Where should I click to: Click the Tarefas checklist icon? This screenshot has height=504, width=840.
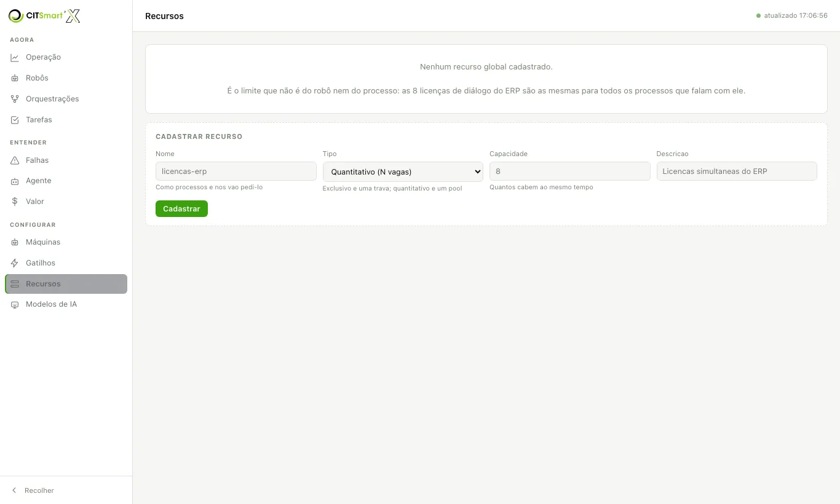15,120
